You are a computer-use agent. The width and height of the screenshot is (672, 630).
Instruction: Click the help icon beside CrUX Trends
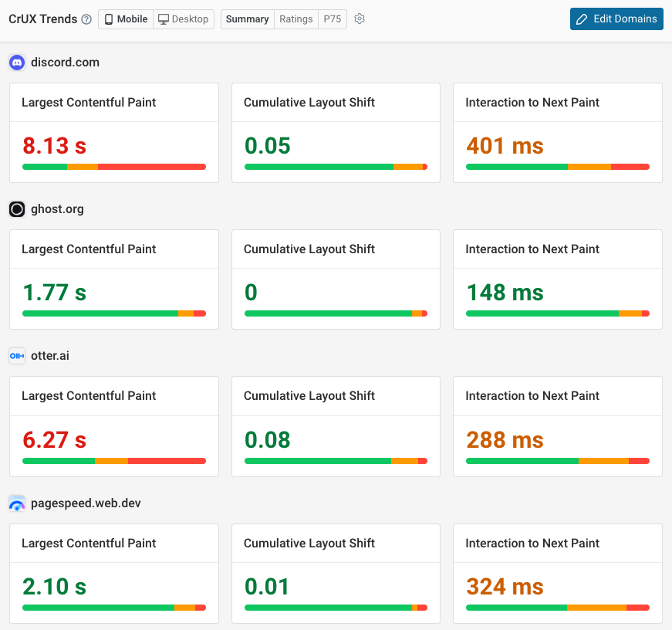(86, 19)
